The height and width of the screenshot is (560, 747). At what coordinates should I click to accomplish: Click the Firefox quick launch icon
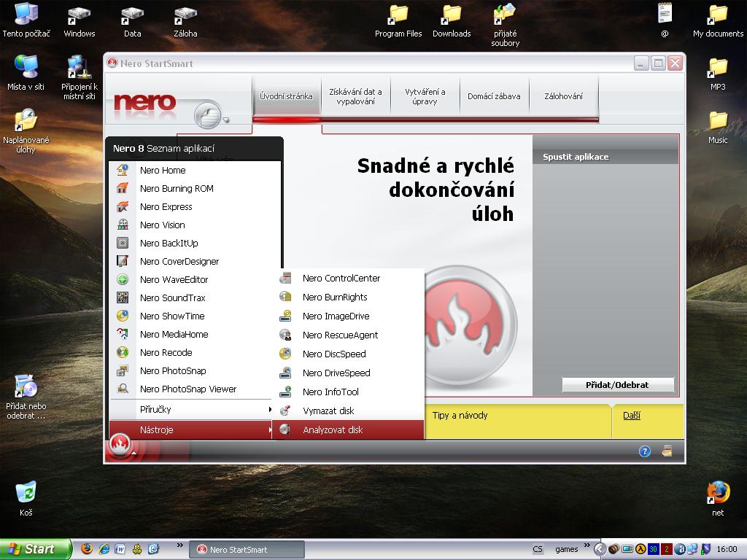pyautogui.click(x=87, y=549)
